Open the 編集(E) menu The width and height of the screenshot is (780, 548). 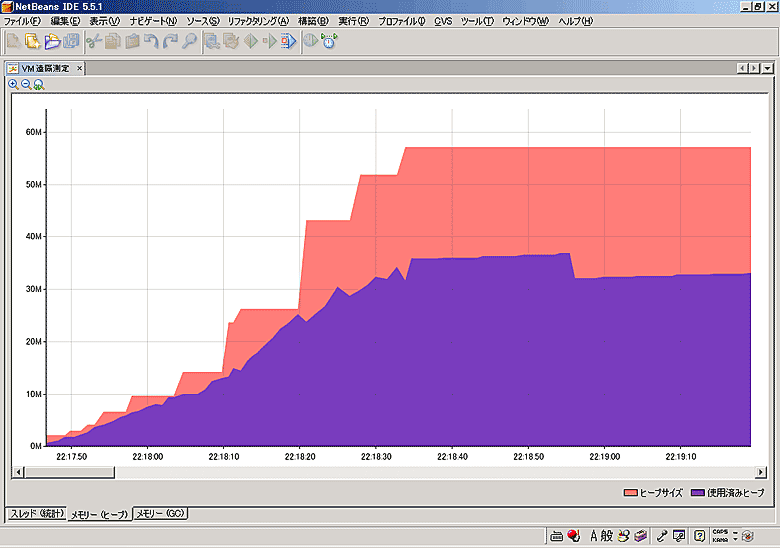coord(65,21)
